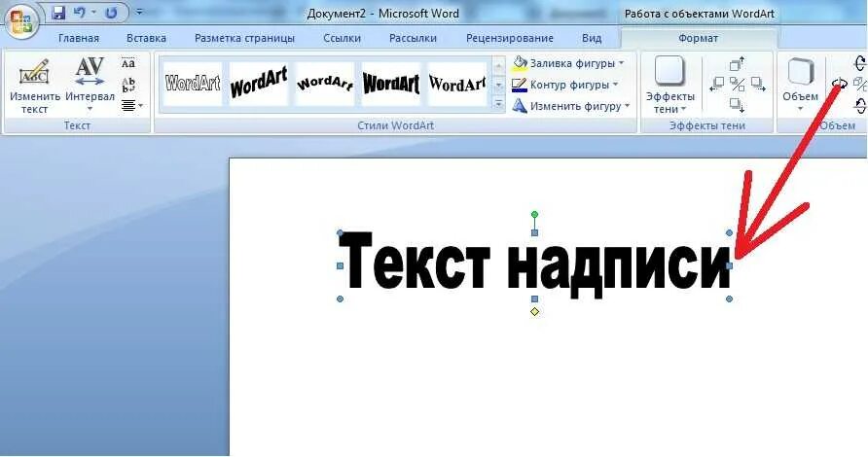
Task: Open the Рецензирование tab
Action: 510,38
